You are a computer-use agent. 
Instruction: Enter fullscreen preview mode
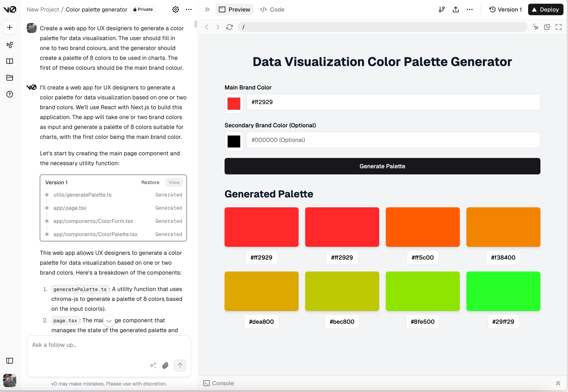[x=558, y=27]
